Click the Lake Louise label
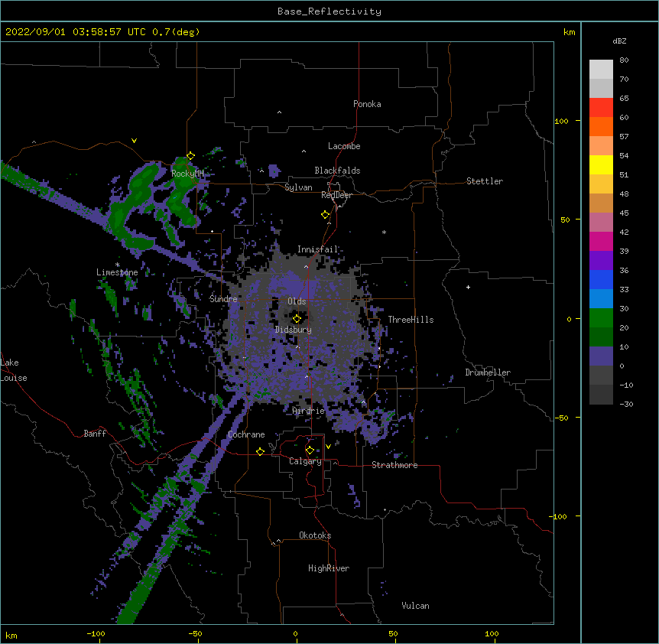 tap(14, 370)
